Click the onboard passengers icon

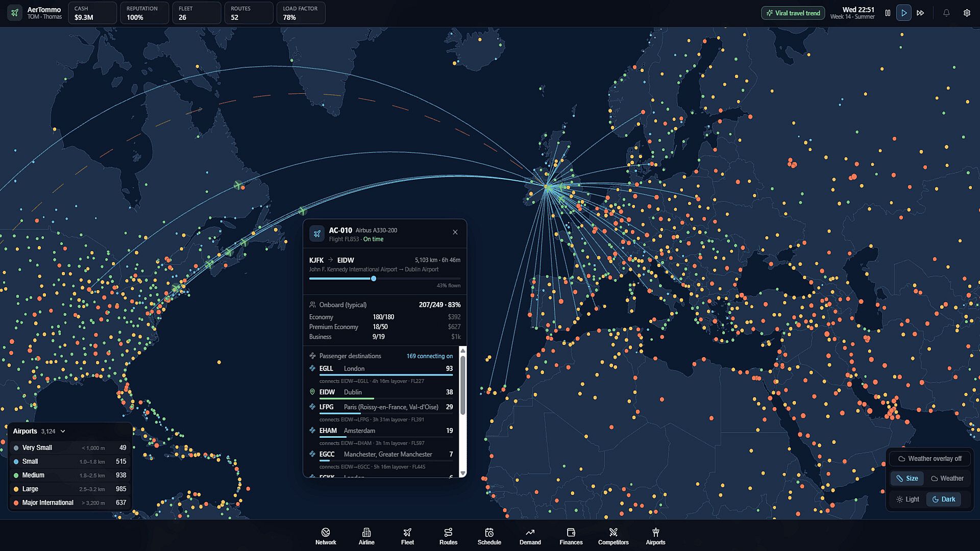click(x=312, y=305)
